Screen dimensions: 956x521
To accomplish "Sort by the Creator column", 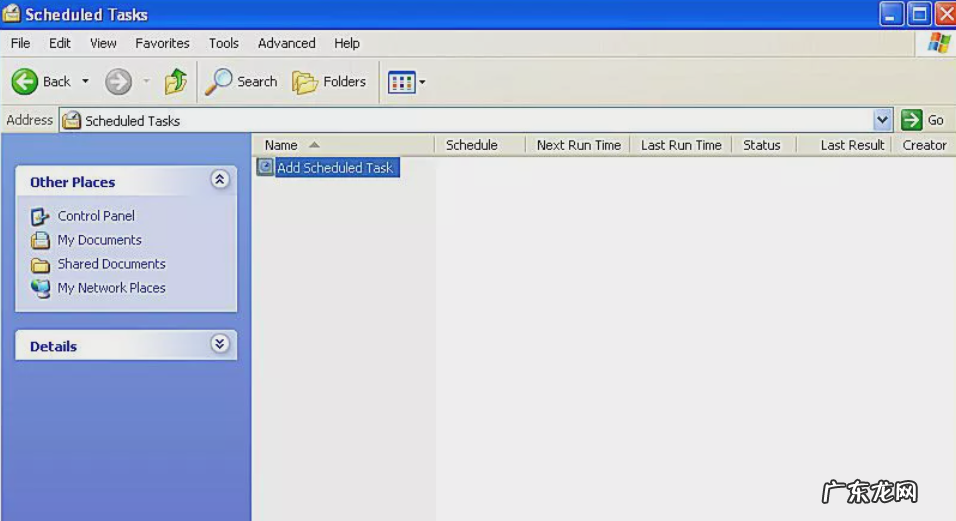I will click(x=924, y=145).
